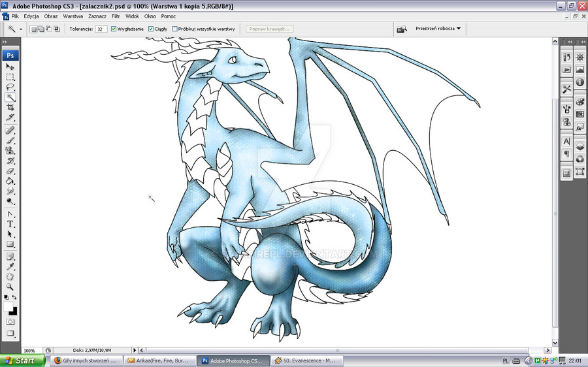The width and height of the screenshot is (588, 367).
Task: Select the Notes tool
Action: coord(10,257)
